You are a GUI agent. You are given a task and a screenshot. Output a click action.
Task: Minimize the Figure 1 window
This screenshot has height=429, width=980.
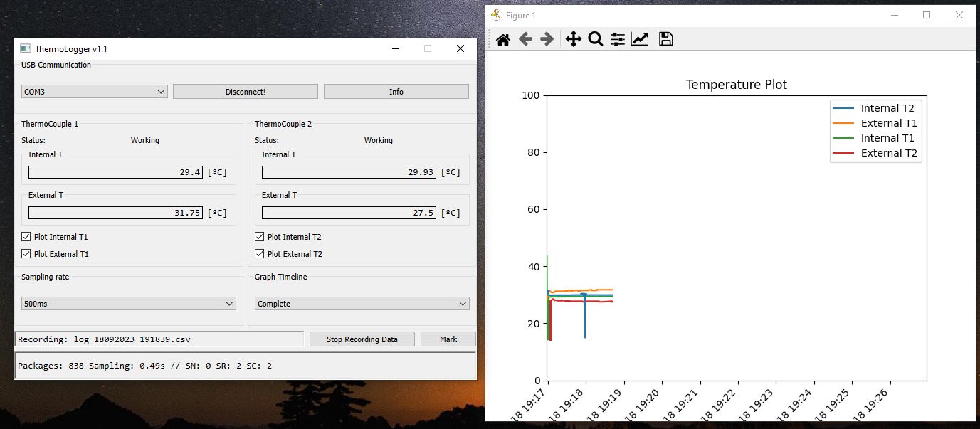point(894,15)
